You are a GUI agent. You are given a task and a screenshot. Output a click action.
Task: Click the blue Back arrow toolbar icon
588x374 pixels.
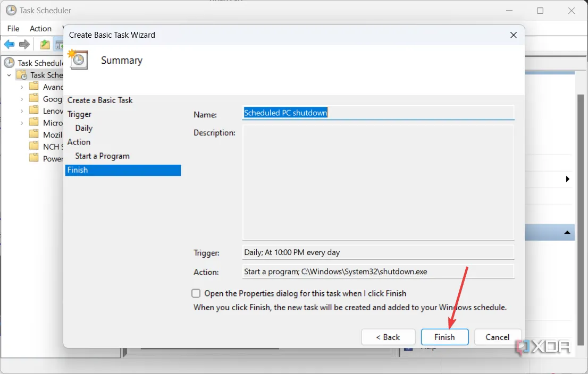9,45
